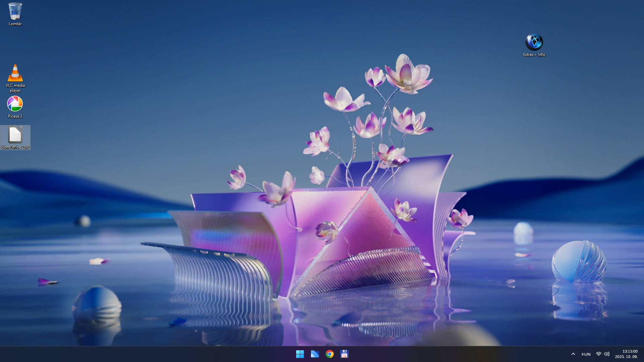This screenshot has width=644, height=362.
Task: Click the show desktop taskbar edge
Action: [643, 354]
